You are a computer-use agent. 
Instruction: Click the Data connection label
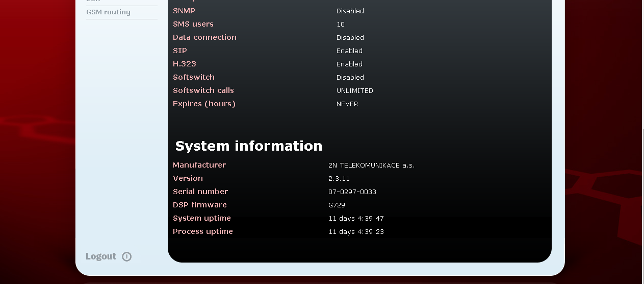pyautogui.click(x=204, y=37)
